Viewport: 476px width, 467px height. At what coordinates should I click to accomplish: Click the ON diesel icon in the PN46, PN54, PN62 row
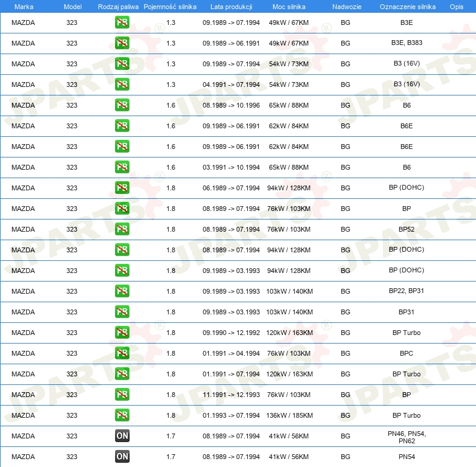(x=122, y=436)
